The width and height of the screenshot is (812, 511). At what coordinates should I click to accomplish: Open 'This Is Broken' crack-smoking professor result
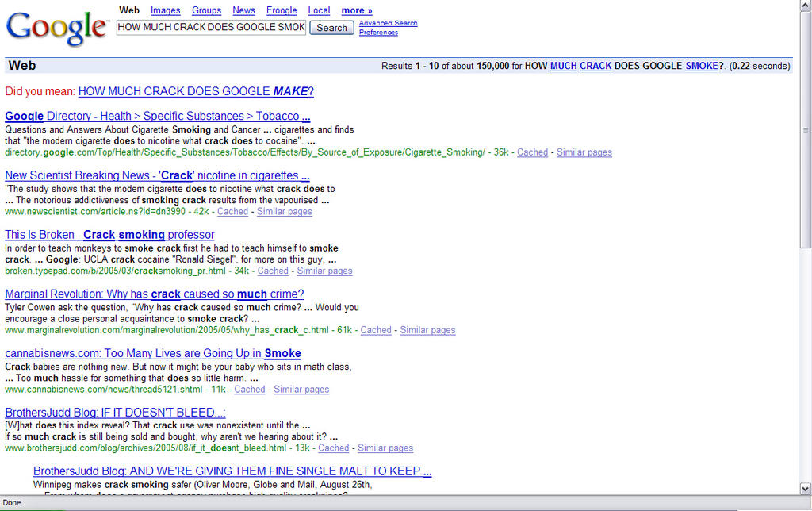coord(109,235)
